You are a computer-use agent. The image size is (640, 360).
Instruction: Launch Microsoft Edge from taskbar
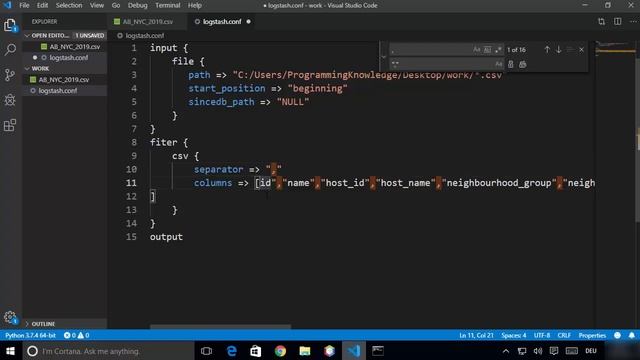231,351
